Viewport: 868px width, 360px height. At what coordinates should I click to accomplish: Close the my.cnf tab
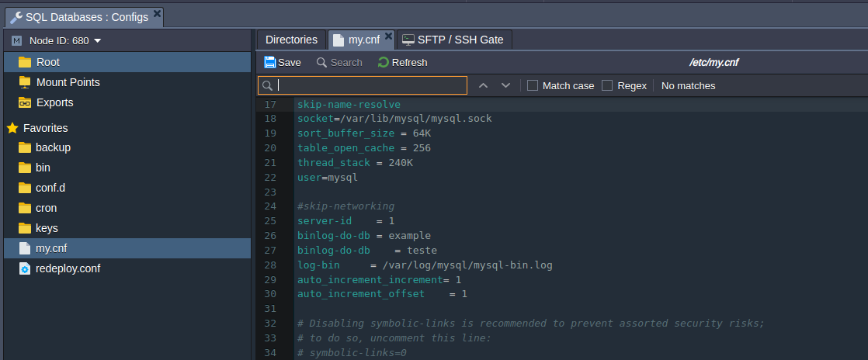tap(389, 36)
